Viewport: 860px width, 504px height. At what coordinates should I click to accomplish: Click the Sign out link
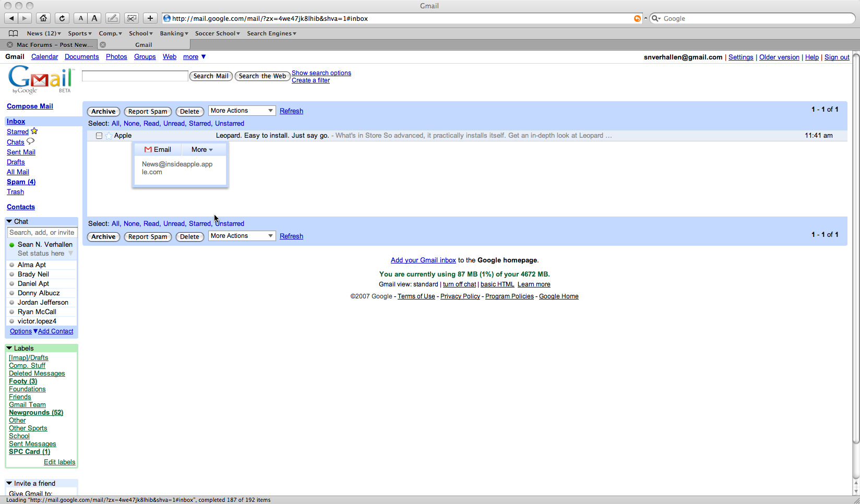point(837,57)
